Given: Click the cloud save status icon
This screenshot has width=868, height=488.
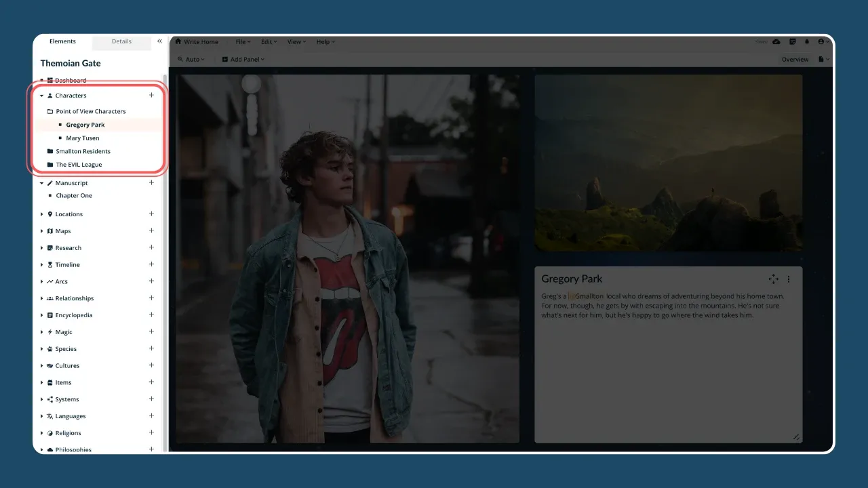Looking at the screenshot, I should [x=776, y=41].
